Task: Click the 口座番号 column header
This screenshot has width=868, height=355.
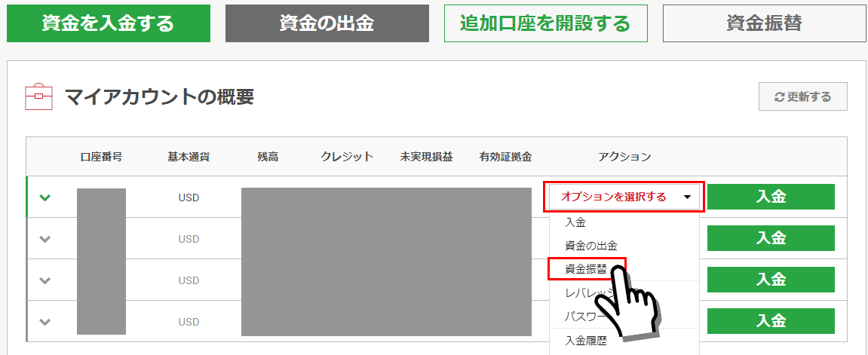Action: point(101,157)
